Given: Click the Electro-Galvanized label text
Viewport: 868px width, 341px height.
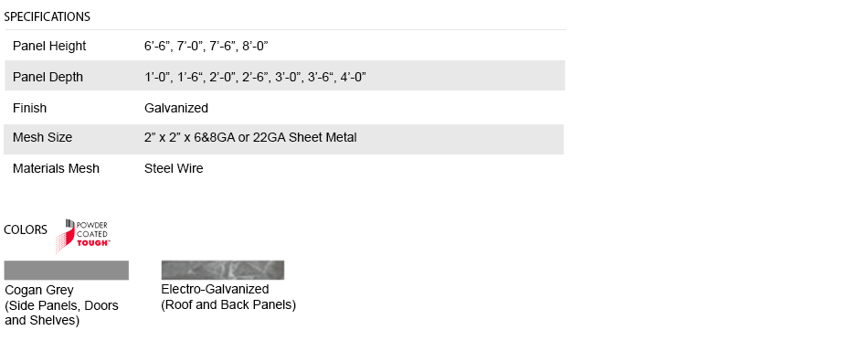Looking at the screenshot, I should click(x=215, y=289).
